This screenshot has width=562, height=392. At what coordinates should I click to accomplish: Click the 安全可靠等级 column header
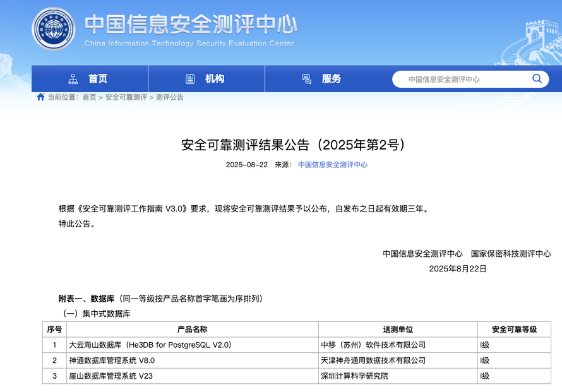[x=515, y=330]
